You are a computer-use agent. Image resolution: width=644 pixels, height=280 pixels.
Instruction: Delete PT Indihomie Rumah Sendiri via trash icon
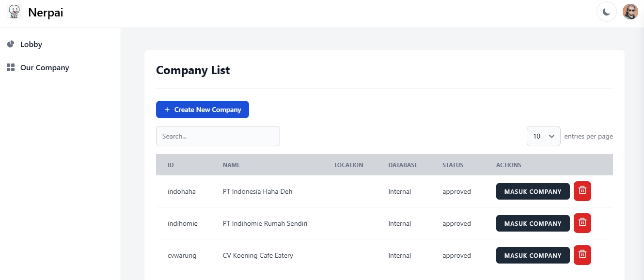click(582, 223)
